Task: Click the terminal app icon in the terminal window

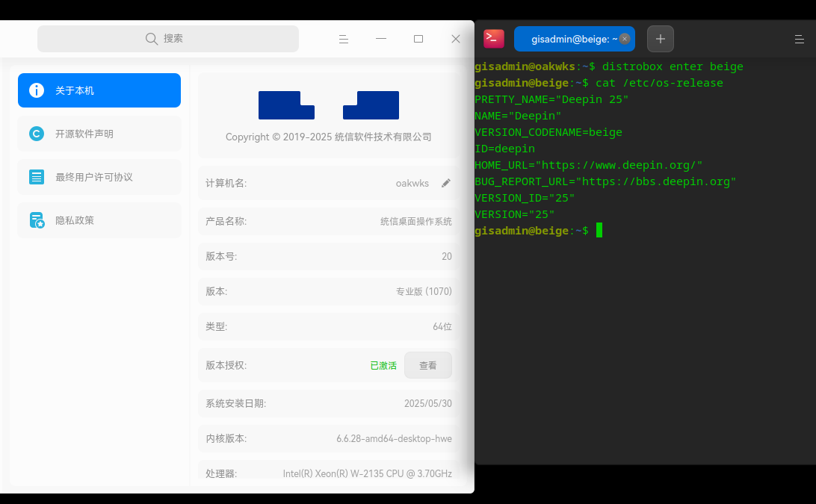Action: coord(494,39)
